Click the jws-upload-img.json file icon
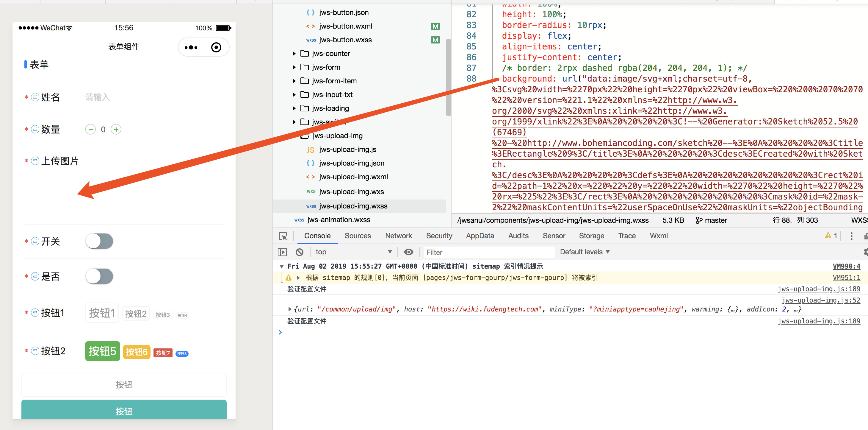The height and width of the screenshot is (430, 868). point(310,163)
